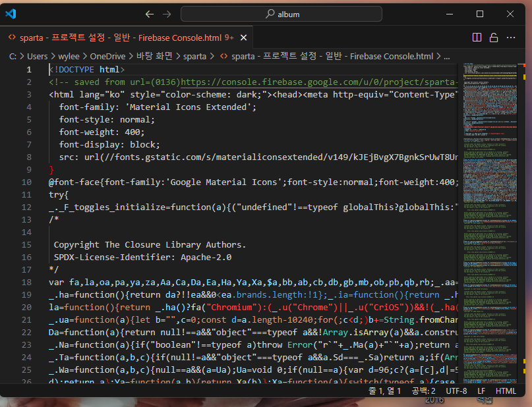Change indentation via '공백: 2' status

pos(423,391)
